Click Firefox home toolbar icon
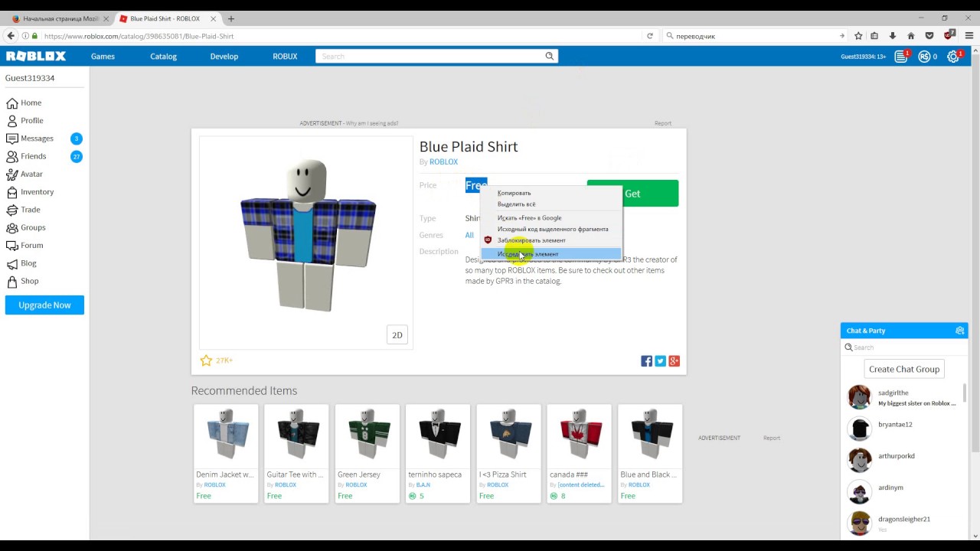Image resolution: width=980 pixels, height=551 pixels. [911, 36]
